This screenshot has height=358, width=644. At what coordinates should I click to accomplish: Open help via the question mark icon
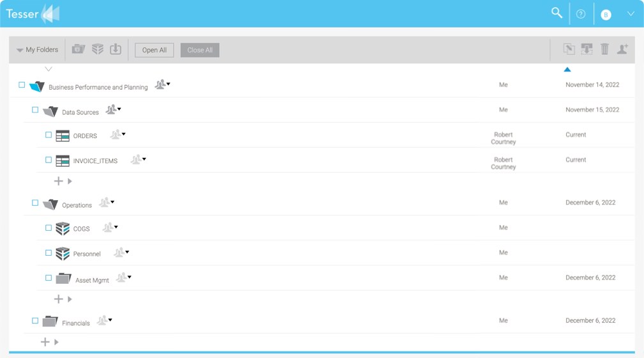point(581,14)
